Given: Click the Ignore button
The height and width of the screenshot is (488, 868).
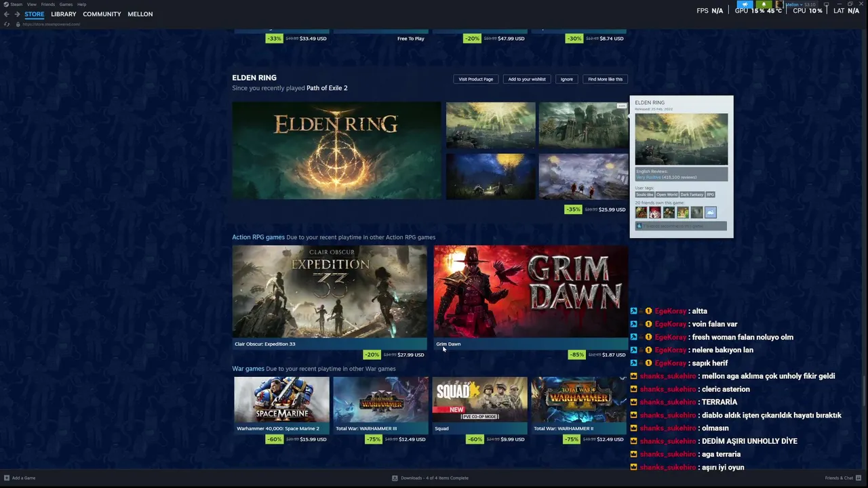Looking at the screenshot, I should tap(567, 79).
